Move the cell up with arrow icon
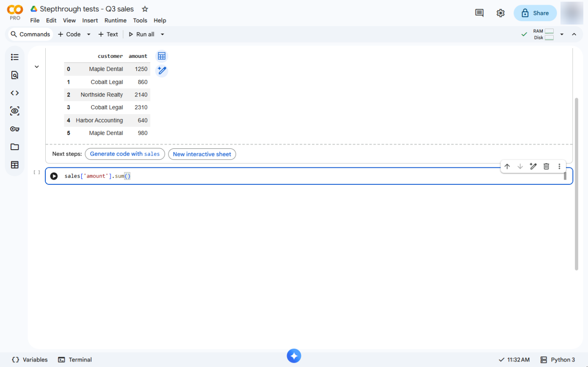Image resolution: width=588 pixels, height=367 pixels. pyautogui.click(x=507, y=167)
